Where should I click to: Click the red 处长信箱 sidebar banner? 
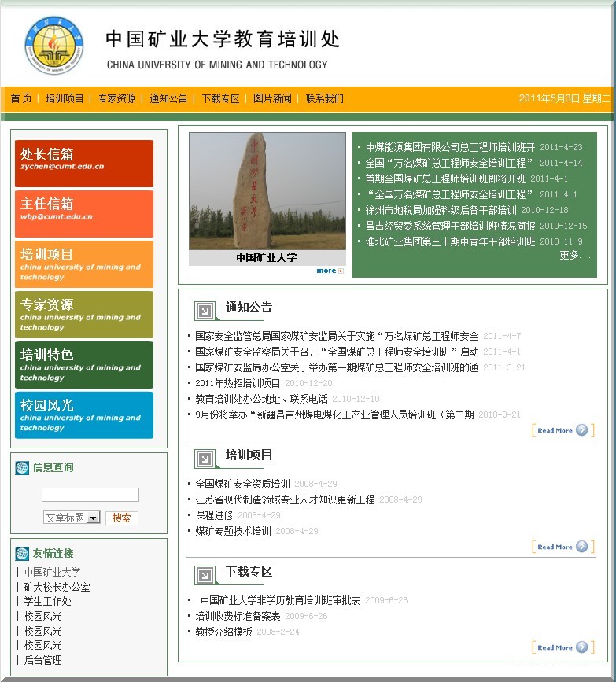(84, 164)
